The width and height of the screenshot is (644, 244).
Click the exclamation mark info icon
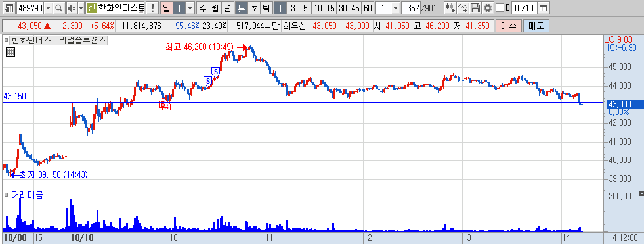coord(153,7)
